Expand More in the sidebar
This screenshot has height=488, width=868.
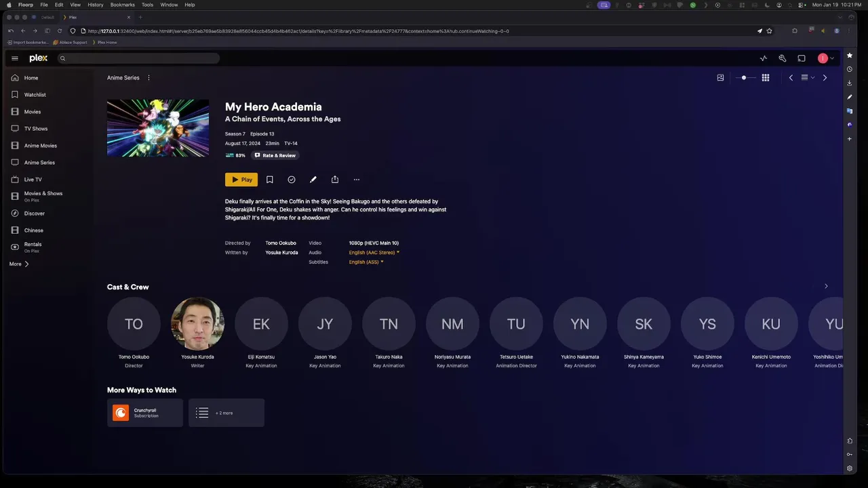(19, 264)
